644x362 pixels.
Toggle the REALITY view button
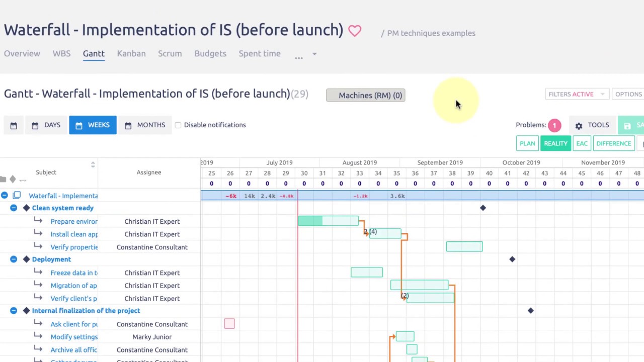[555, 143]
